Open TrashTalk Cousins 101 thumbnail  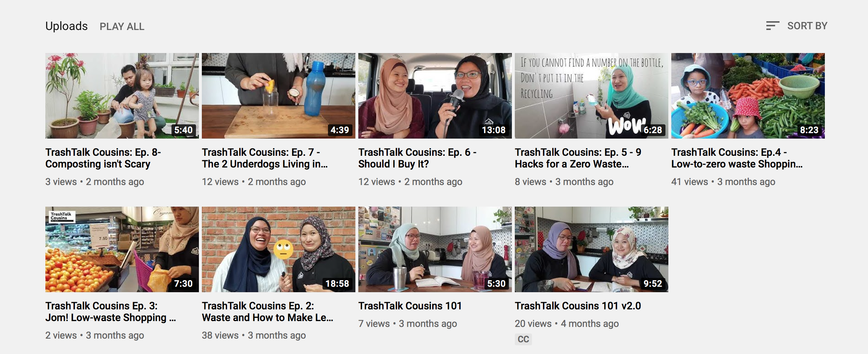click(435, 249)
